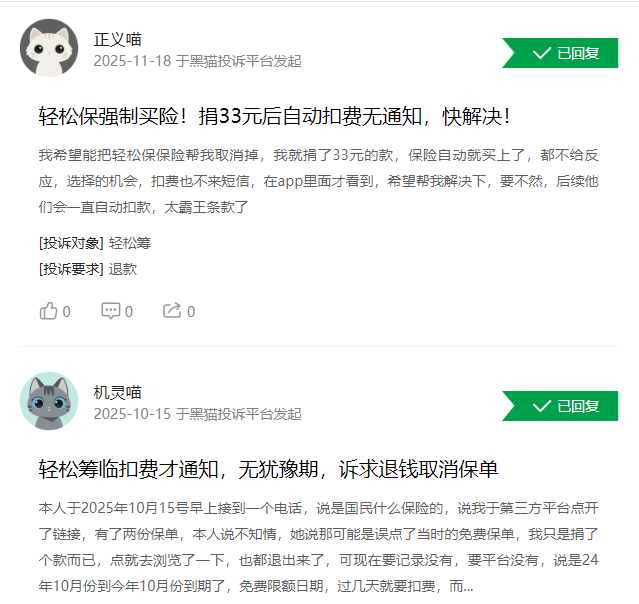The width and height of the screenshot is (639, 604).
Task: Open complaint titled 轻松筹临扣费才通知，无犹豫期
Action: (x=269, y=469)
